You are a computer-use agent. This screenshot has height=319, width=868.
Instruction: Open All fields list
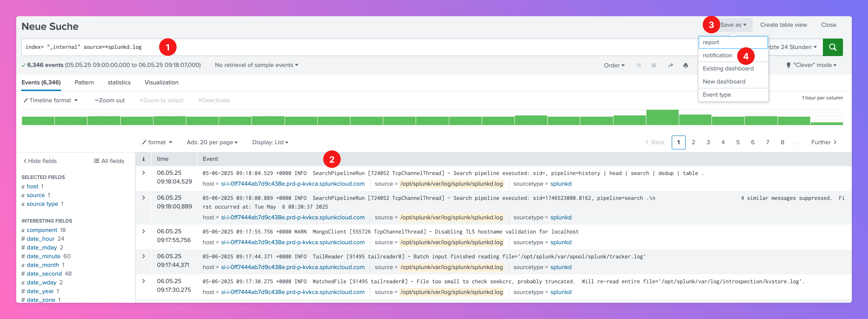pos(109,161)
